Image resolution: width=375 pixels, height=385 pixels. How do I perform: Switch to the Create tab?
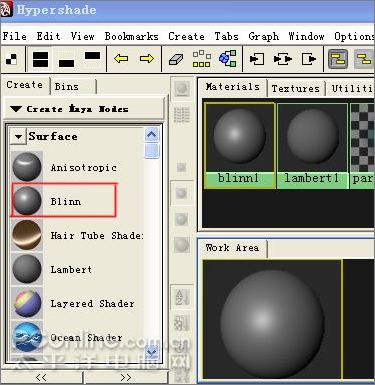[24, 85]
